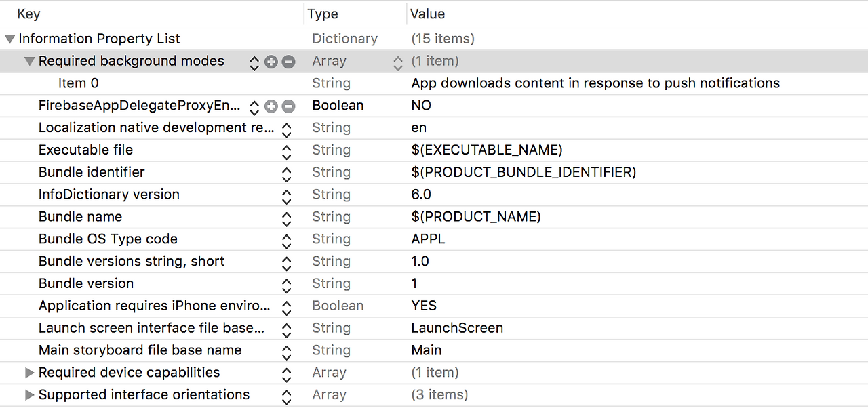Screen dimensions: 868x408
Task: Click key stepper for Required background modes
Action: 254,62
